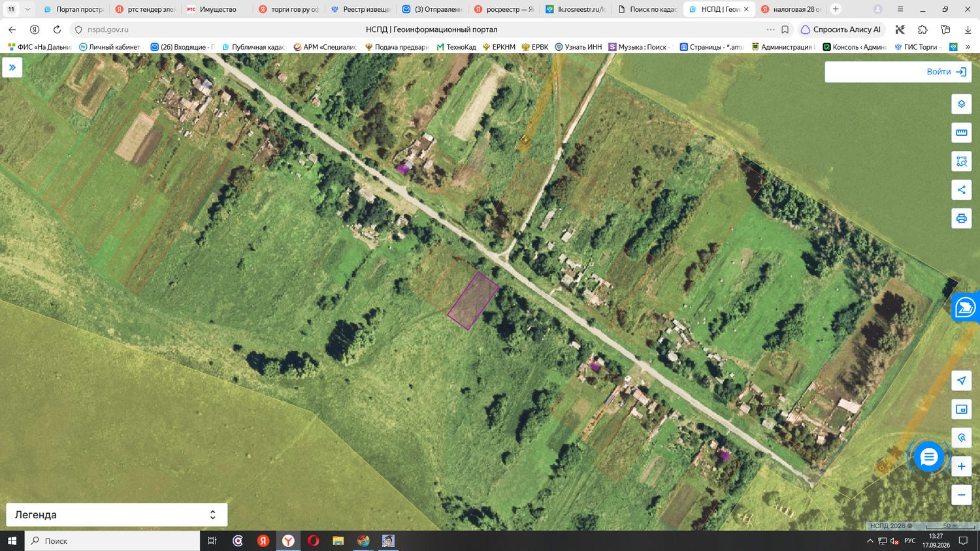This screenshot has height=551, width=980.
Task: Switch to the Реестр извещений tab
Action: [x=361, y=9]
